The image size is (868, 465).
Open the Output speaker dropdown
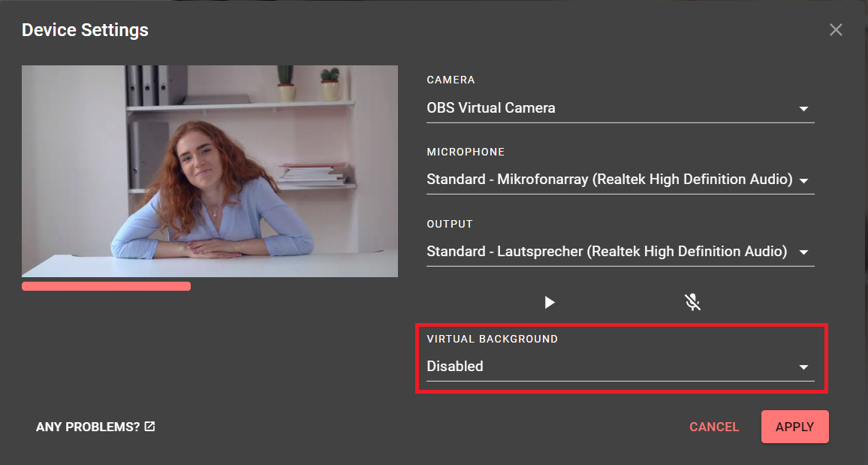click(620, 252)
